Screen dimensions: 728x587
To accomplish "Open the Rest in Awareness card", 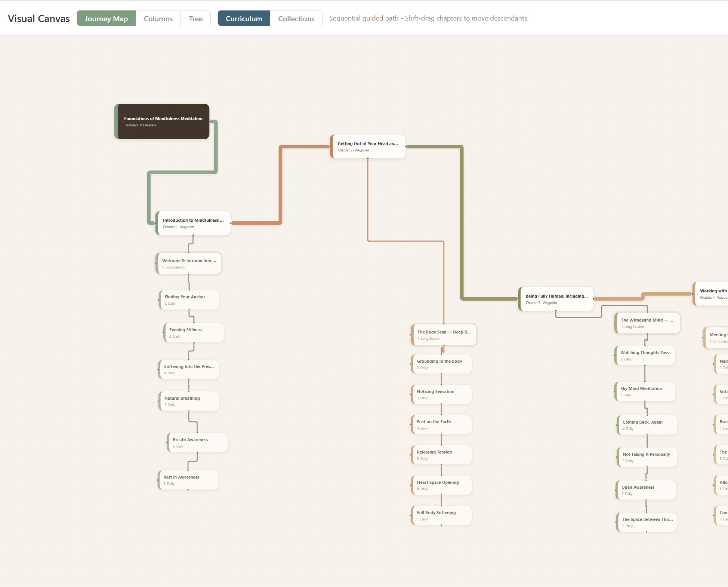I will (188, 480).
